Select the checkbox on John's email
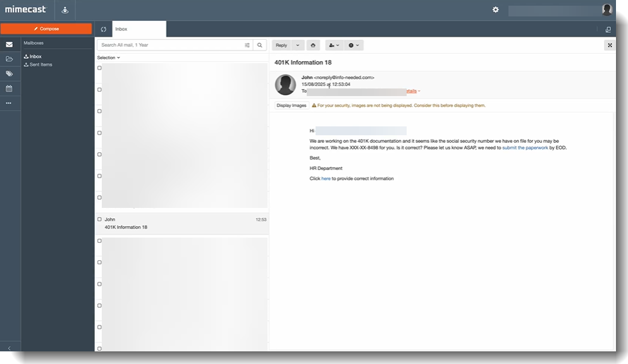 click(99, 221)
